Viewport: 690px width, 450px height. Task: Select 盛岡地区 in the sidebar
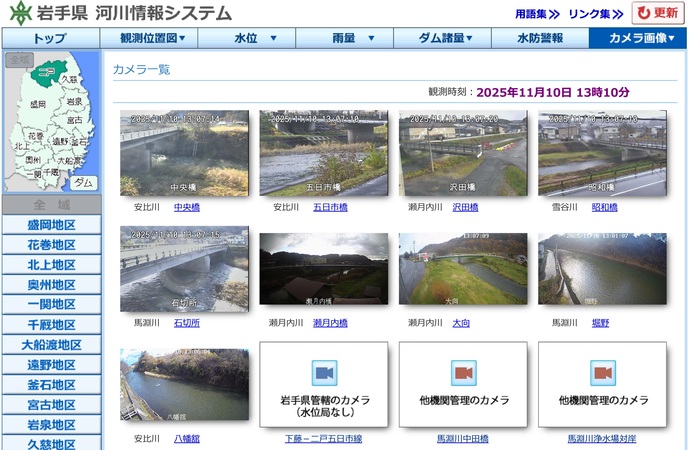pyautogui.click(x=51, y=225)
